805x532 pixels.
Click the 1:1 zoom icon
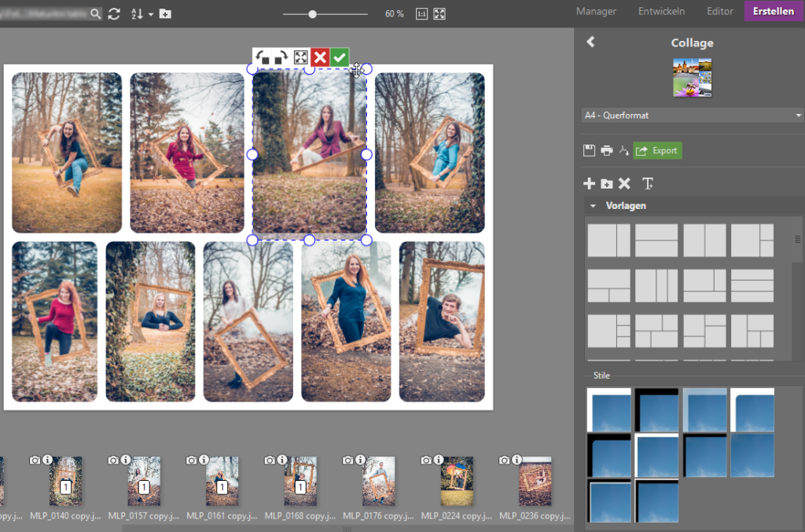tap(421, 14)
